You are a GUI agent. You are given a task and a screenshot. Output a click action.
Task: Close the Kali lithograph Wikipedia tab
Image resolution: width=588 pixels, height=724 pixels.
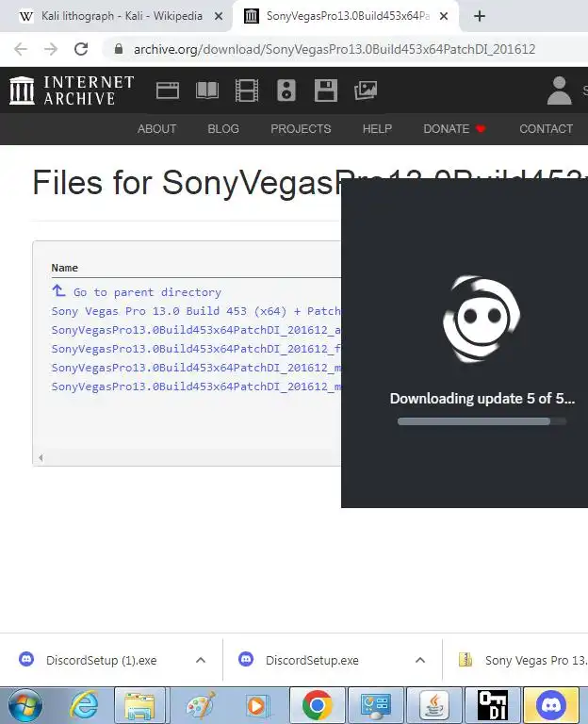pos(219,16)
